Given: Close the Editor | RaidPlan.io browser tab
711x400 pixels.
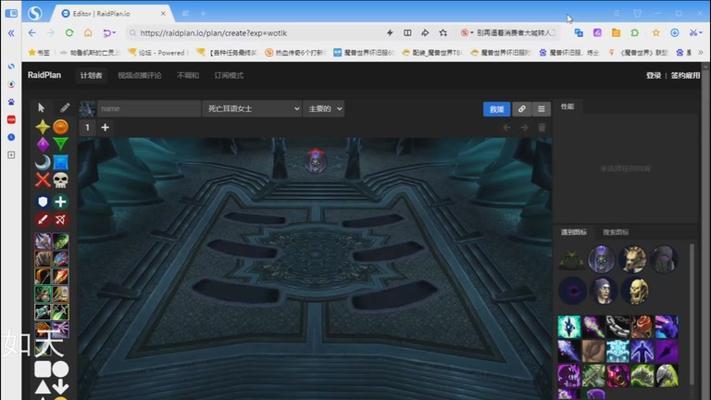Looking at the screenshot, I should 163,14.
